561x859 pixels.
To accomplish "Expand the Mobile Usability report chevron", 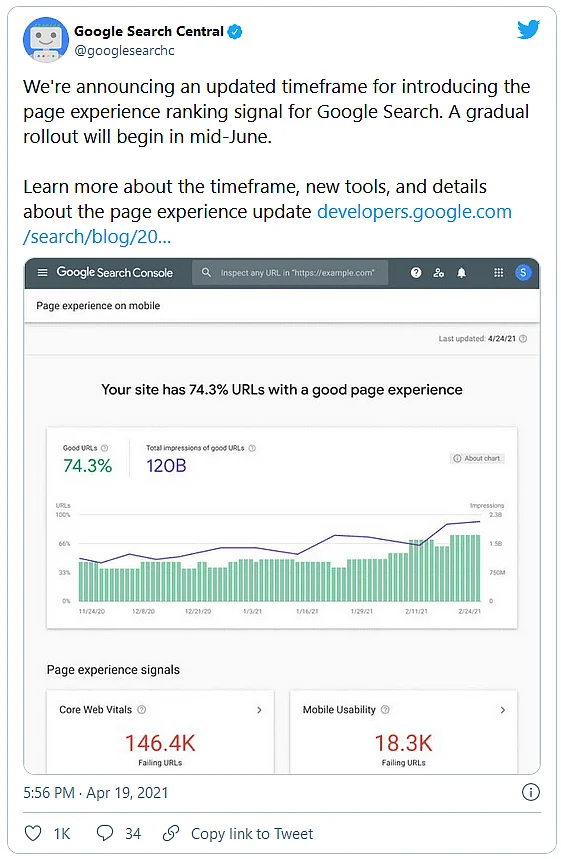I will pos(502,709).
